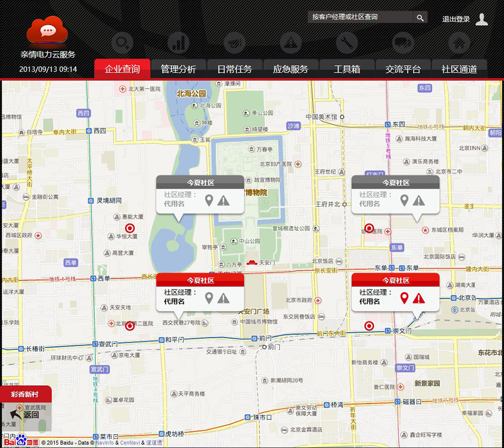Switch to the 交流平台 tab
Image resolution: width=504 pixels, height=448 pixels.
pos(403,69)
